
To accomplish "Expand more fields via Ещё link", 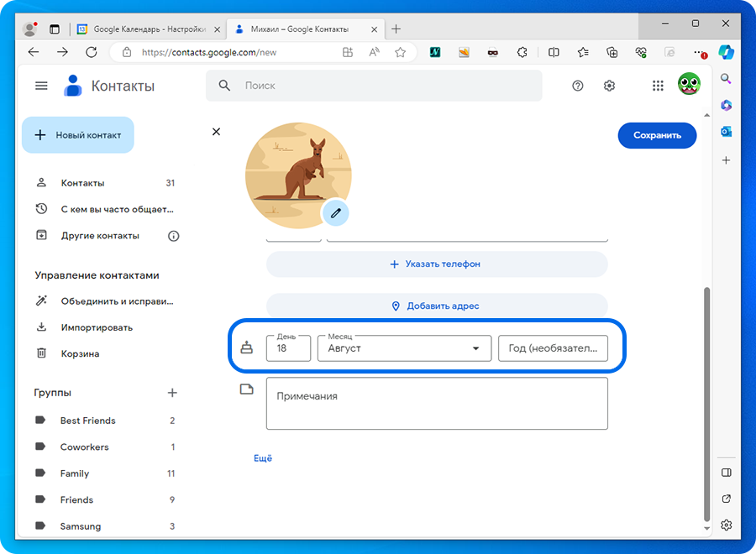I will pyautogui.click(x=263, y=458).
